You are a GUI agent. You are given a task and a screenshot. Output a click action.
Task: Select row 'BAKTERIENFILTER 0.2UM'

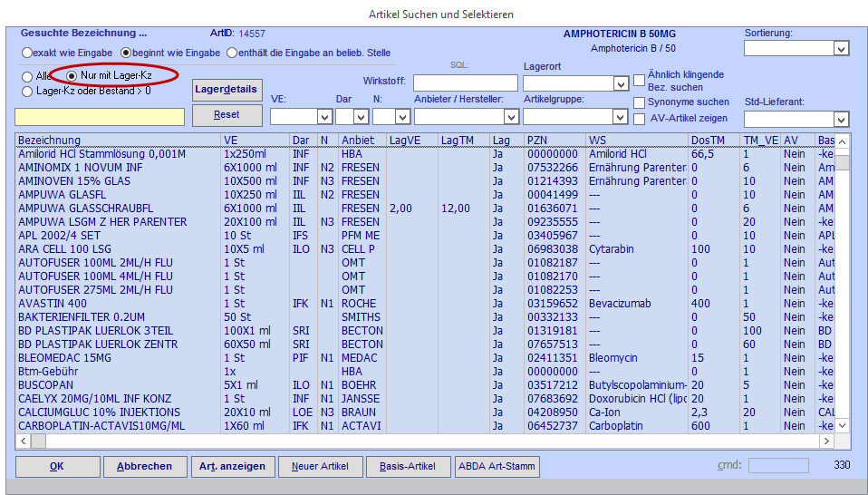tap(425, 317)
